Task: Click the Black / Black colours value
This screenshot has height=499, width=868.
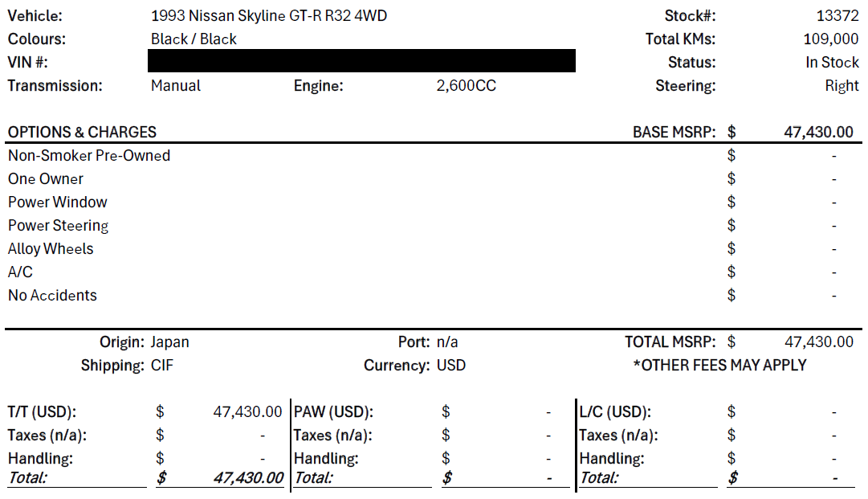Action: pos(194,39)
